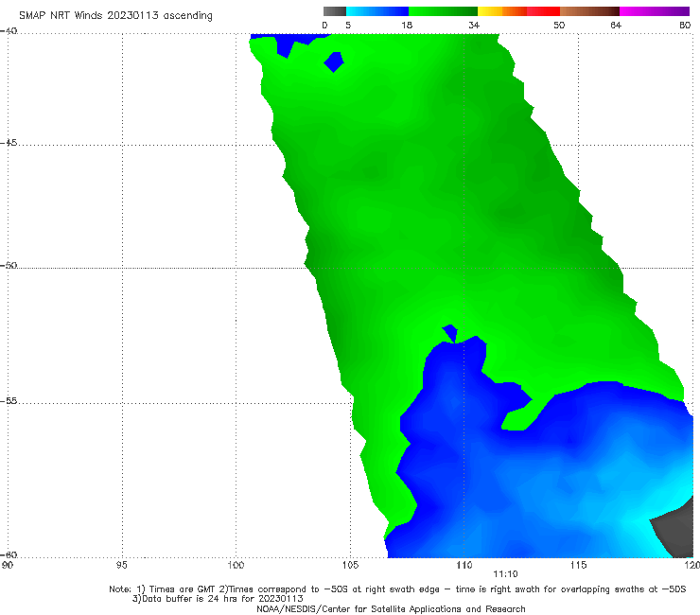700x615 pixels.
Task: Click the latitude label '-55'
Action: click(x=9, y=401)
